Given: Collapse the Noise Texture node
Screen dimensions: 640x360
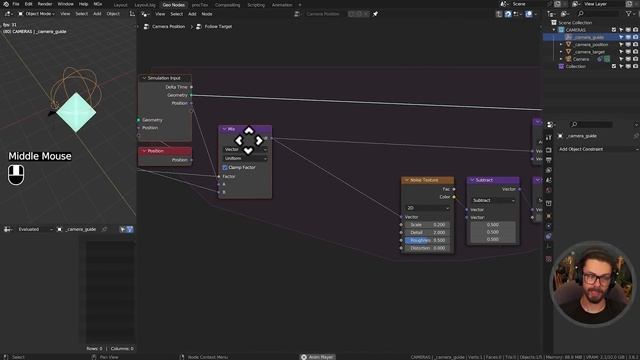Looking at the screenshot, I should click(407, 180).
